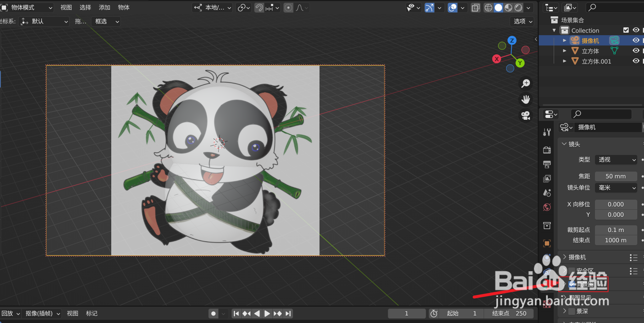The width and height of the screenshot is (644, 323).
Task: Toggle the snapping magnet icon
Action: (259, 7)
